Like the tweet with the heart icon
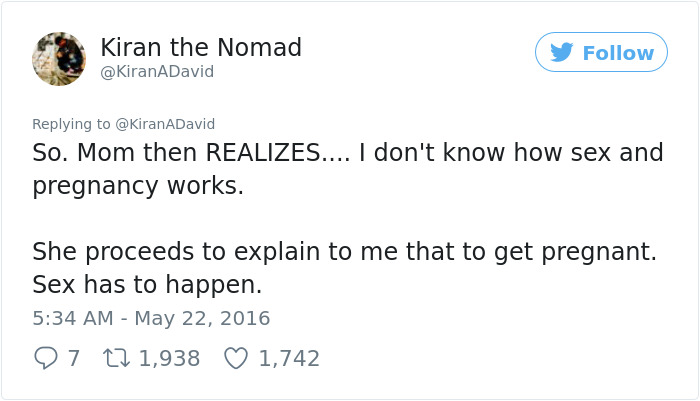 pyautogui.click(x=235, y=358)
